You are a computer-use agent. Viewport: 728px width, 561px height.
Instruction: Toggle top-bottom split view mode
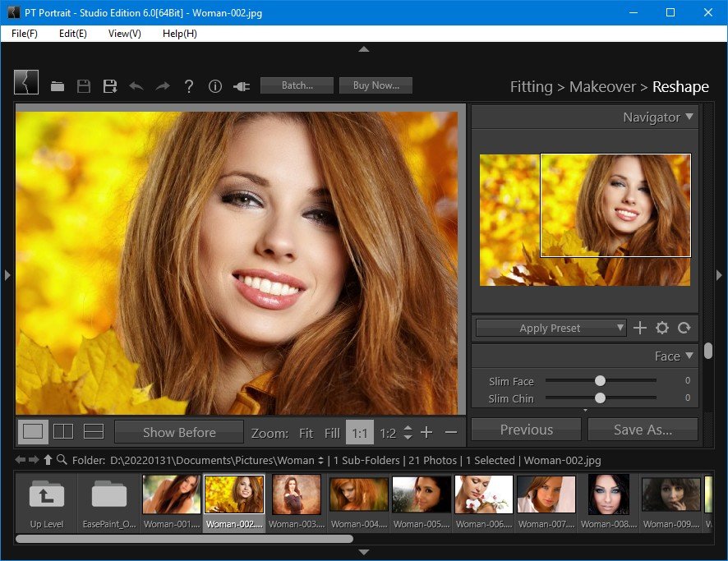(94, 432)
